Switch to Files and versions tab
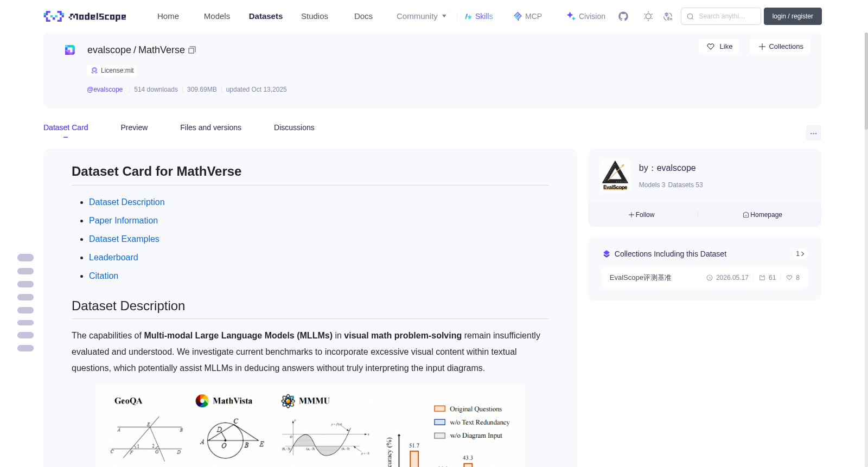The width and height of the screenshot is (868, 467). (x=210, y=127)
